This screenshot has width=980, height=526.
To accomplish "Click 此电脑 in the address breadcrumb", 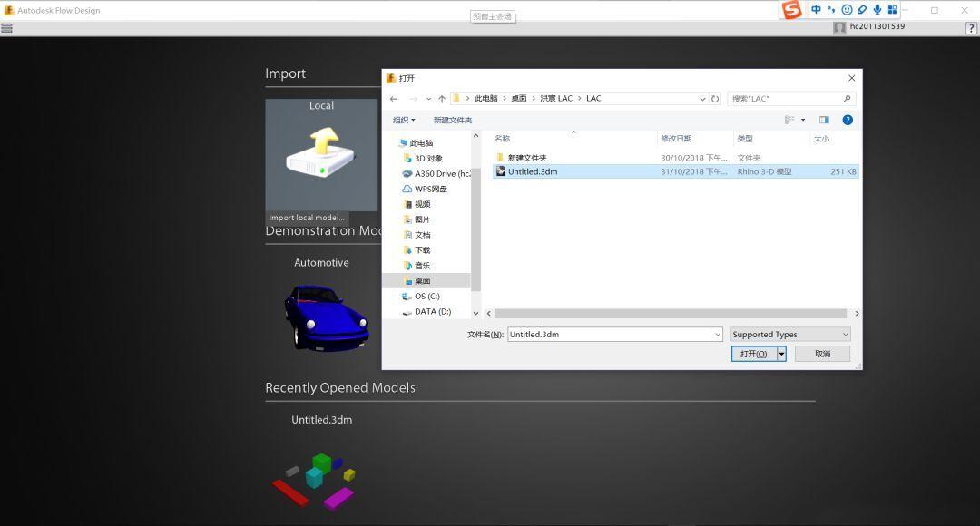I will [x=485, y=99].
